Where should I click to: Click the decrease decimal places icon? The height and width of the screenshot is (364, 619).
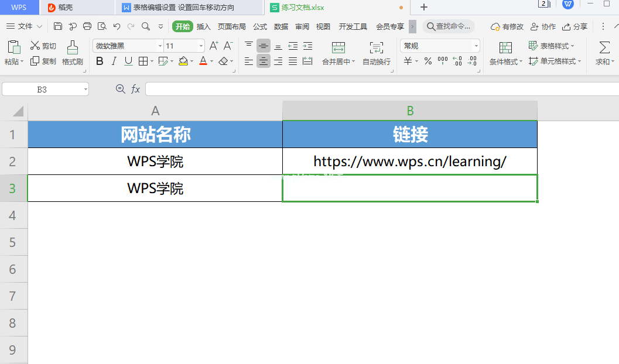(472, 61)
